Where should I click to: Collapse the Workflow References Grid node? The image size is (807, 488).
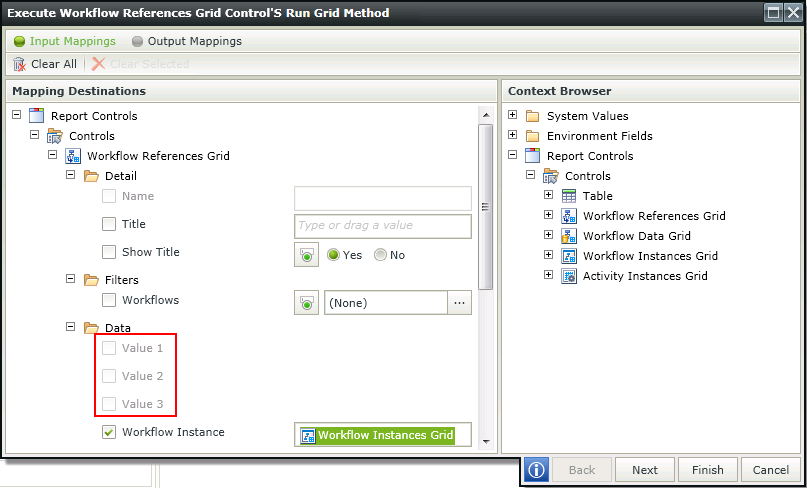[x=52, y=154]
